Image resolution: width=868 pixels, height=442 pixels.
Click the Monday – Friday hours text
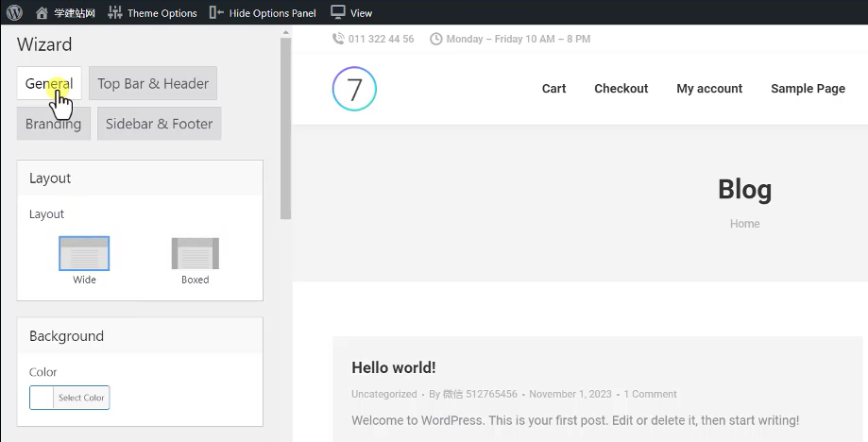[x=519, y=39]
